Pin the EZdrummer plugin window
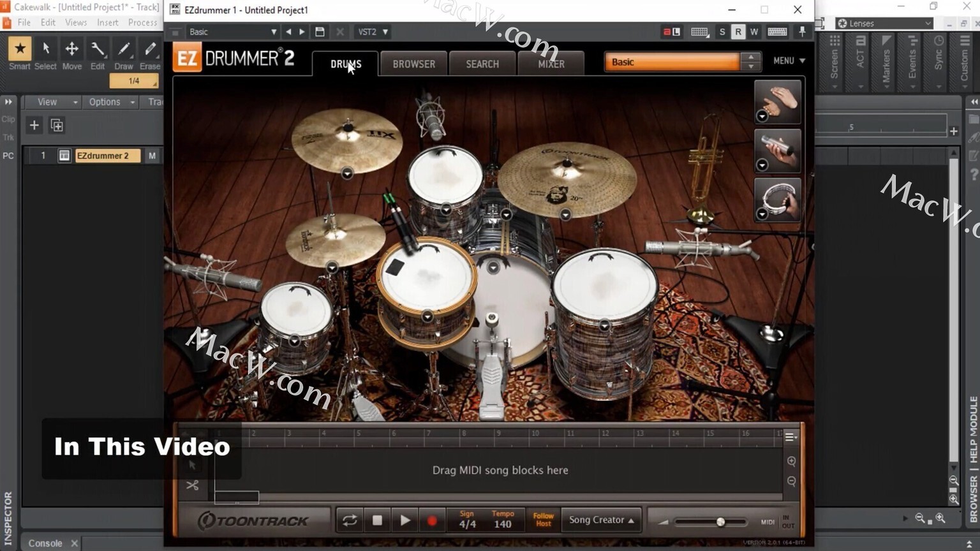Image resolution: width=980 pixels, height=551 pixels. coord(802,32)
